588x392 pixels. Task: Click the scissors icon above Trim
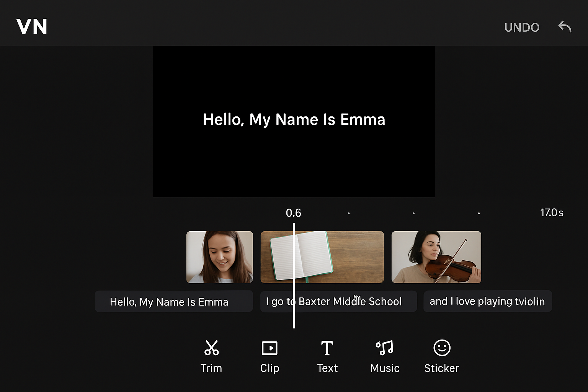tap(211, 348)
